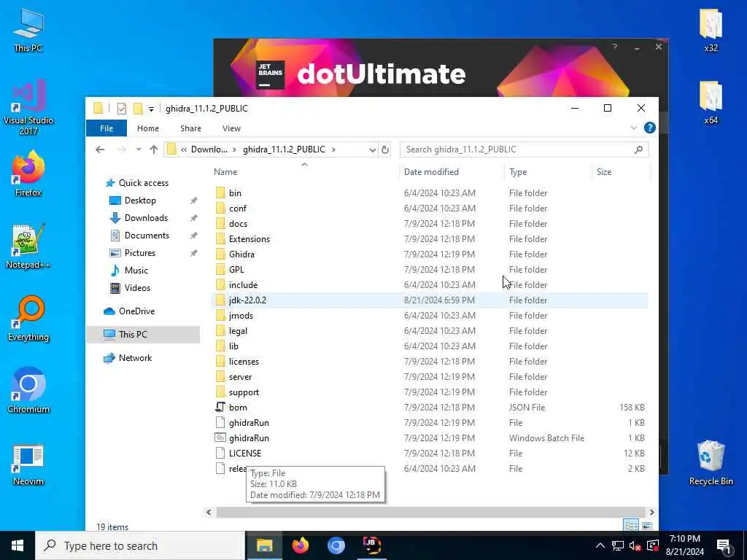
Task: Open Share ribbon tab
Action: [x=190, y=128]
